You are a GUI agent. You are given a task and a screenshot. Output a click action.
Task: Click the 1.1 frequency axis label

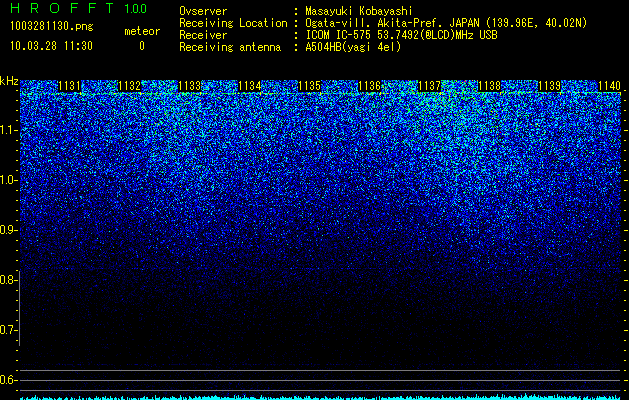click(9, 130)
